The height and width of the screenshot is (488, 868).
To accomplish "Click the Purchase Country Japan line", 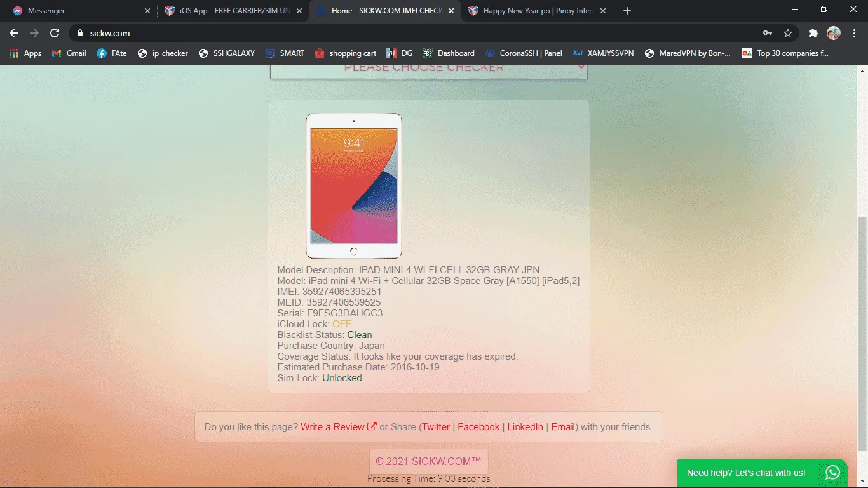I will click(331, 346).
